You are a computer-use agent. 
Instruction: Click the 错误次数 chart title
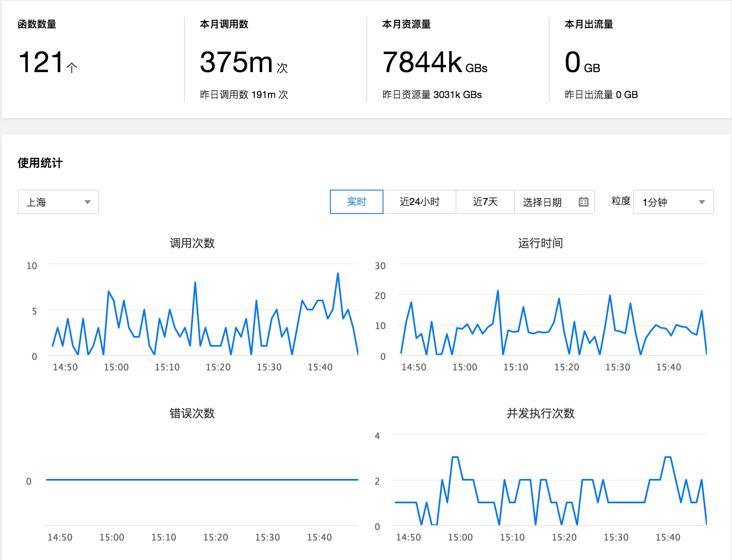(192, 413)
